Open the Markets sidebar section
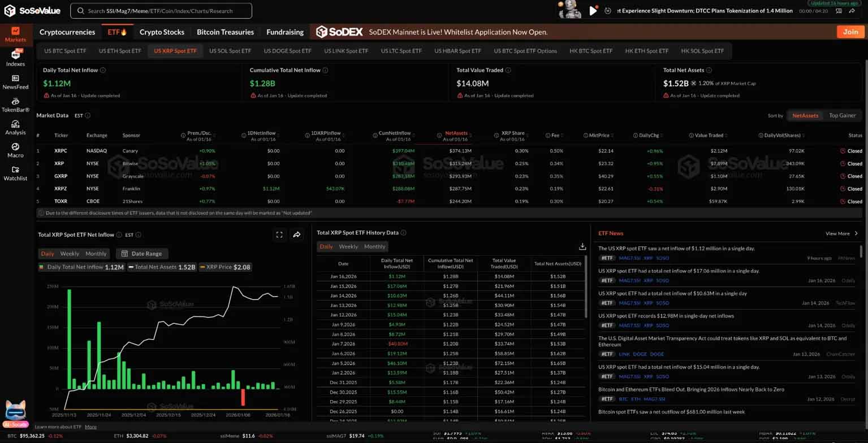 pos(15,34)
